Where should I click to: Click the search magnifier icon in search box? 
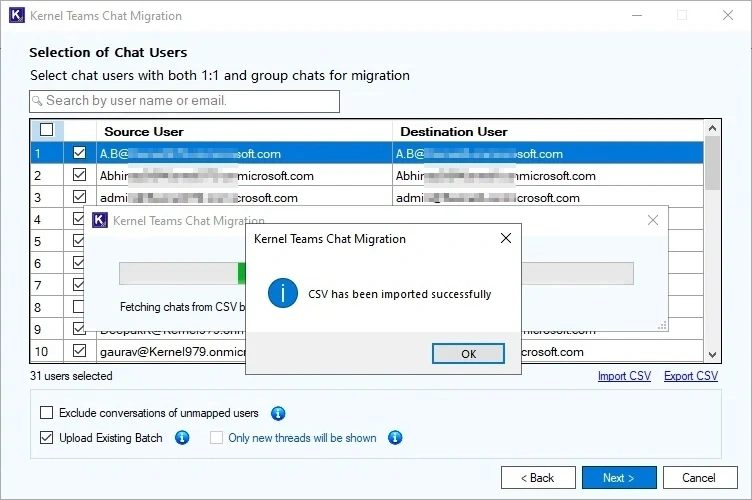pos(37,101)
